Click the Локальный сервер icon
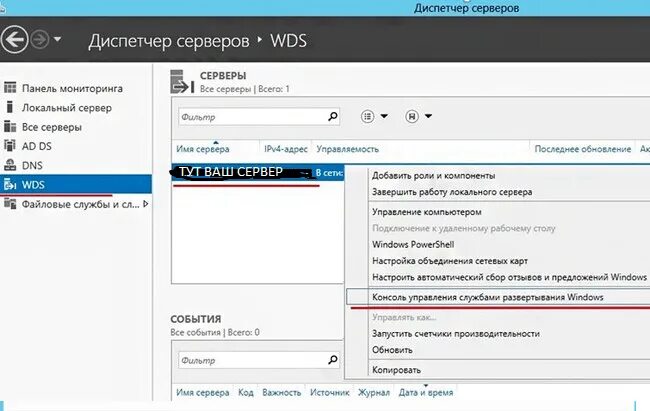Image resolution: width=650 pixels, height=411 pixels. point(10,107)
